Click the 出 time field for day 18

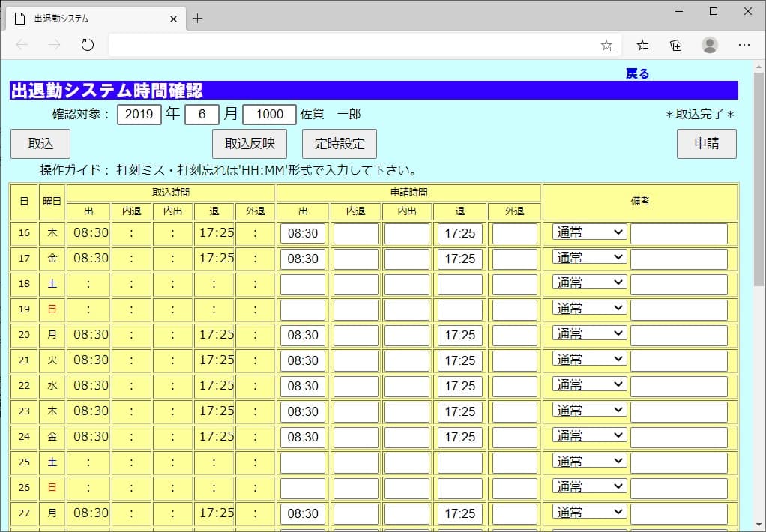point(303,284)
